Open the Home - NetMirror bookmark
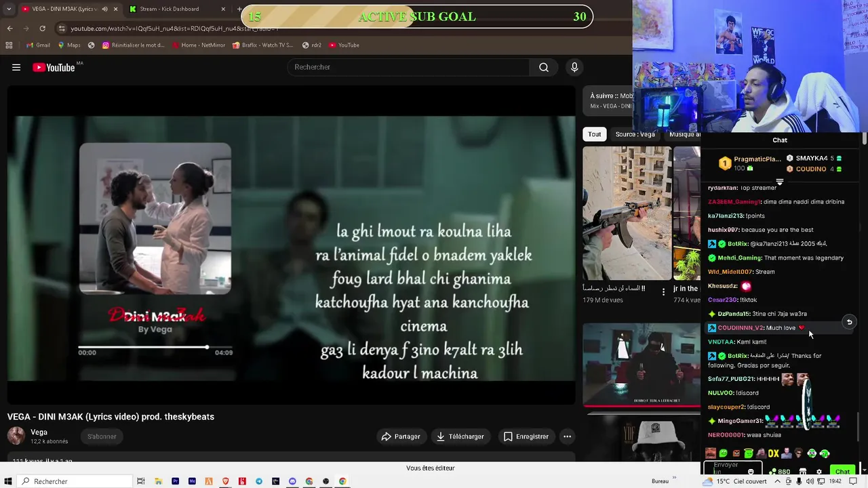This screenshot has height=488, width=868. point(198,45)
